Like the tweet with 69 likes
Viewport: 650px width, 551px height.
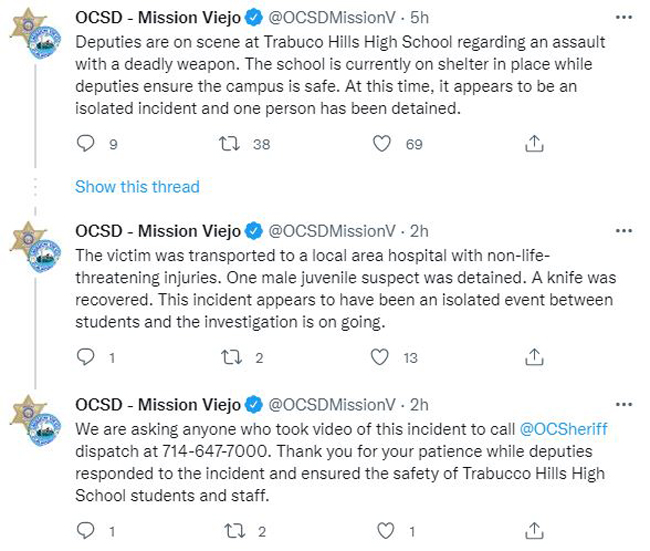pyautogui.click(x=382, y=143)
